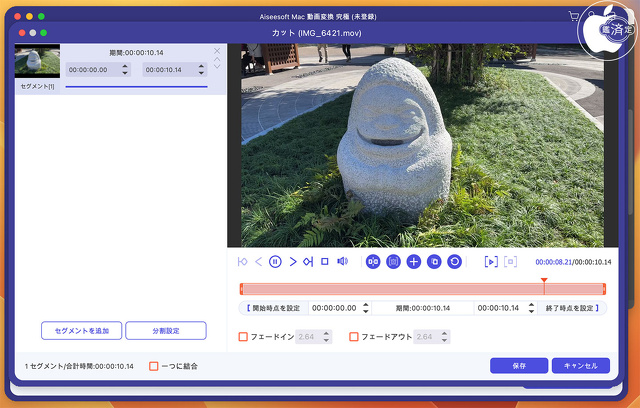Decrease end point time under the timeline

pyautogui.click(x=531, y=311)
